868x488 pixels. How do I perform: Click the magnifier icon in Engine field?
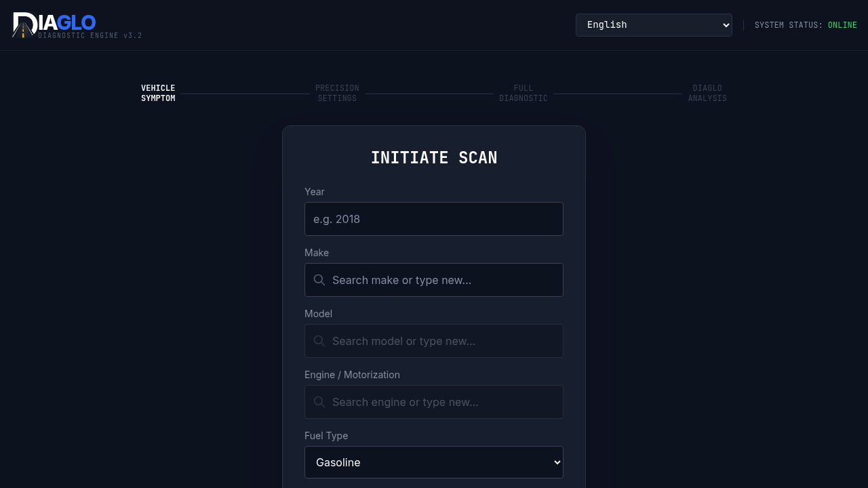click(319, 402)
